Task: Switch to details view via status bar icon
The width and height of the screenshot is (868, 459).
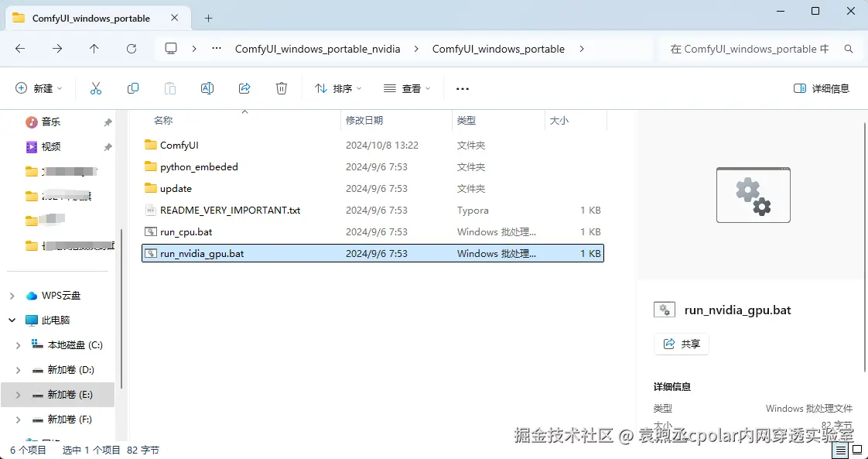Action: (x=840, y=450)
